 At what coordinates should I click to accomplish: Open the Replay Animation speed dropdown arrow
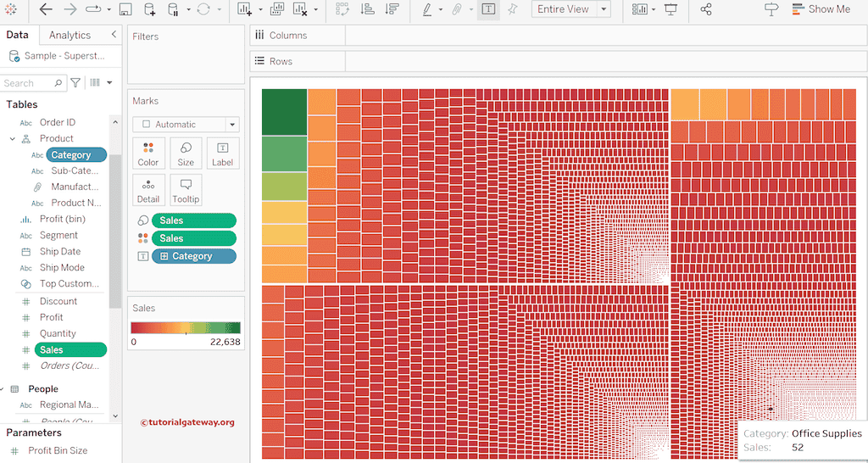coord(109,10)
